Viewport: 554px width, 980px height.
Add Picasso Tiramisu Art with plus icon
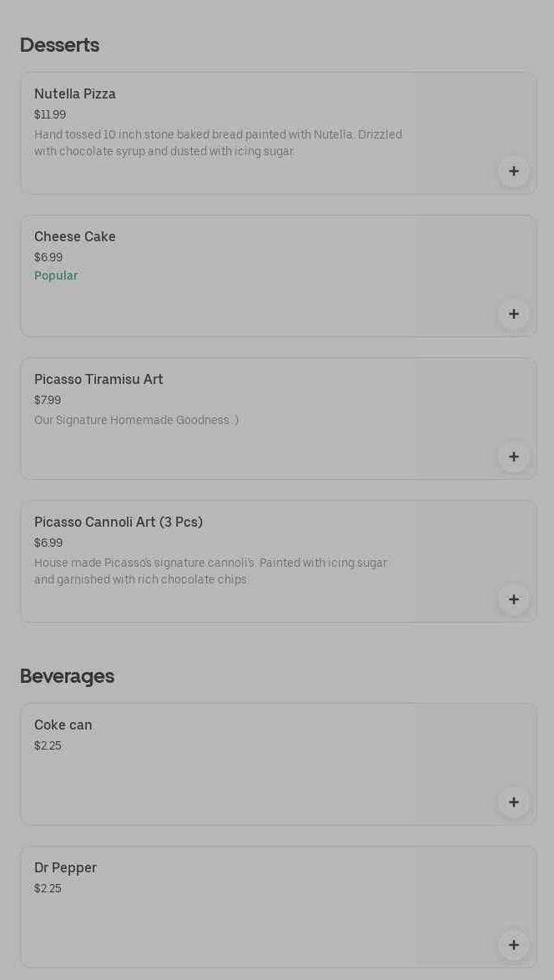(514, 457)
